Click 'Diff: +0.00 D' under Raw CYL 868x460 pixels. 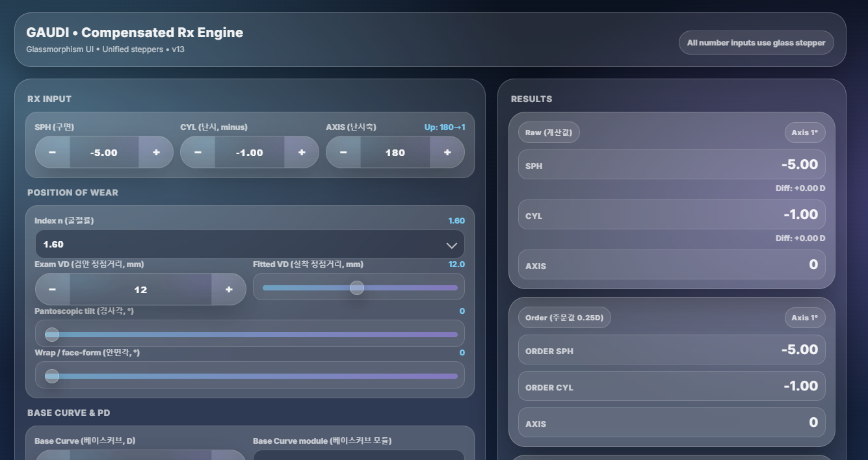pos(800,238)
